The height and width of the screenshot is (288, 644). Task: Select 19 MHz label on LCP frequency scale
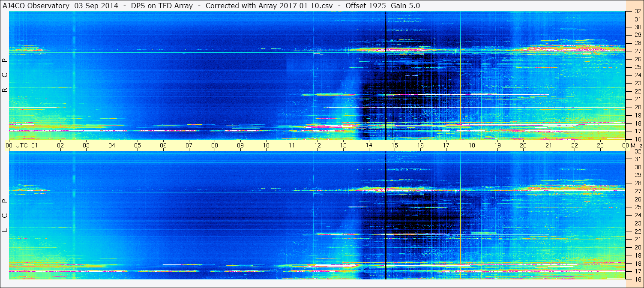637,255
